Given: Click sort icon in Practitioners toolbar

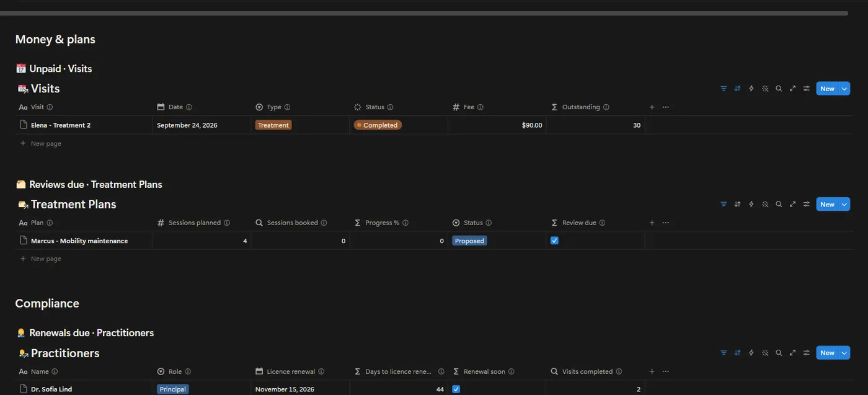Looking at the screenshot, I should 737,353.
